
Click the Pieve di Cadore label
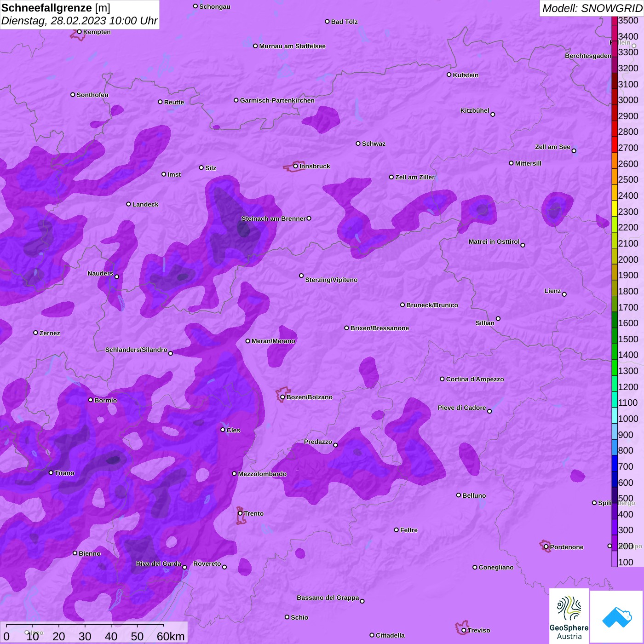[x=462, y=408]
